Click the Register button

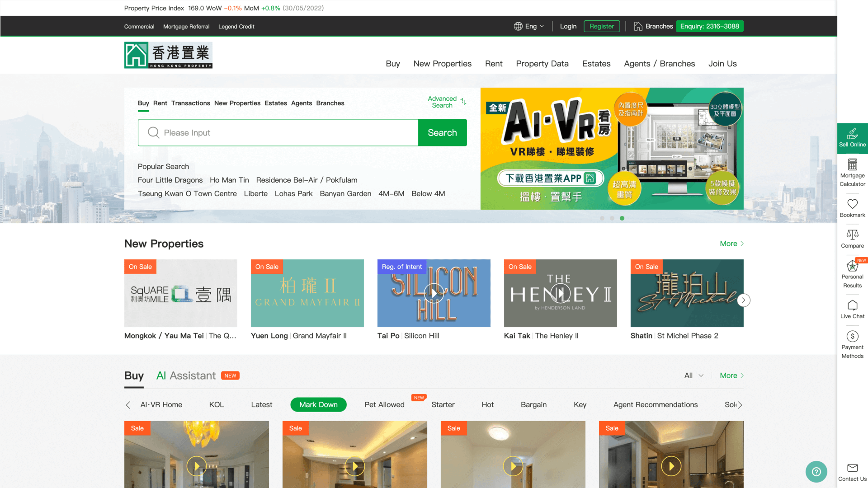(x=602, y=26)
